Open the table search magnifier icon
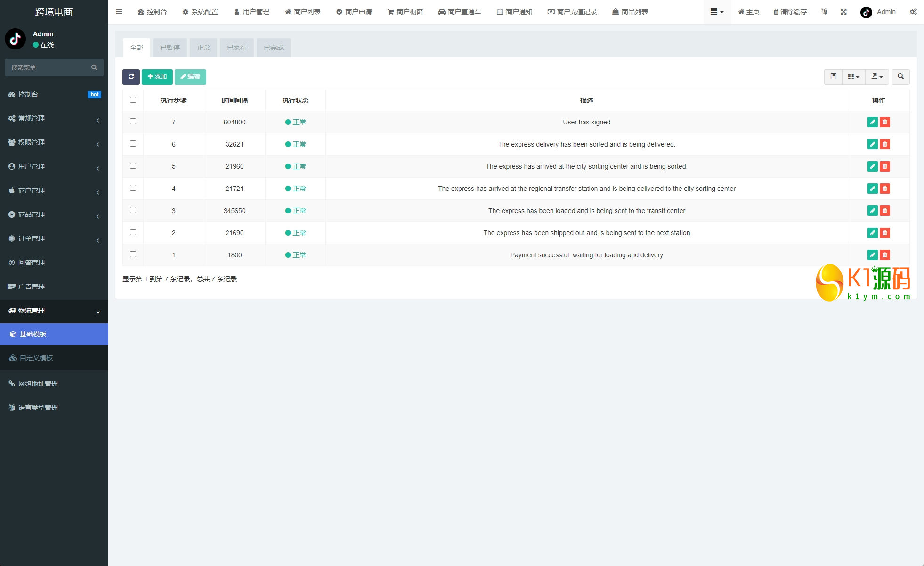924x566 pixels. (900, 76)
